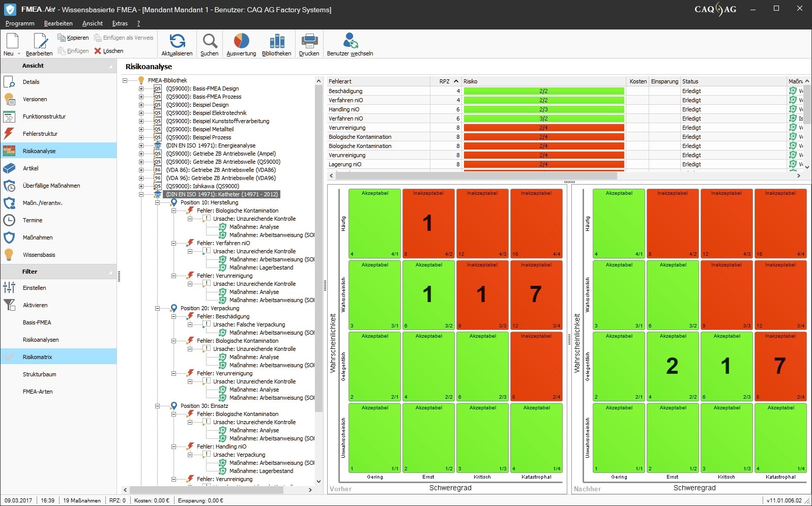Click the Kopieren button
This screenshot has width=812, height=506.
(x=73, y=38)
